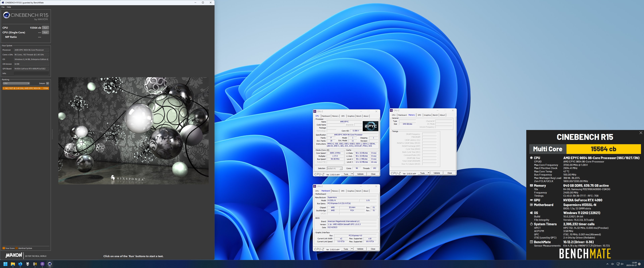Click the BenchMate version icon in panel
This screenshot has width=644, height=268.
[x=531, y=242]
